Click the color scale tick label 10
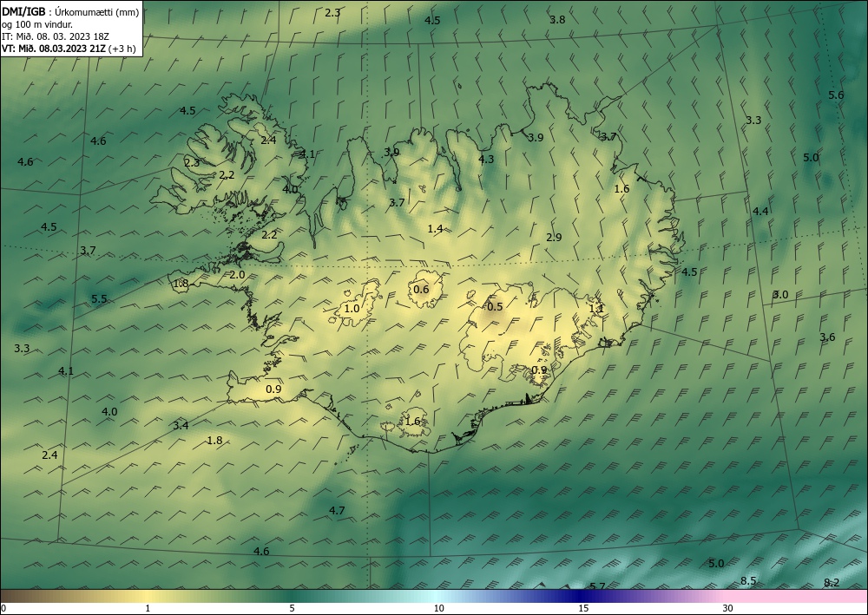 (439, 609)
